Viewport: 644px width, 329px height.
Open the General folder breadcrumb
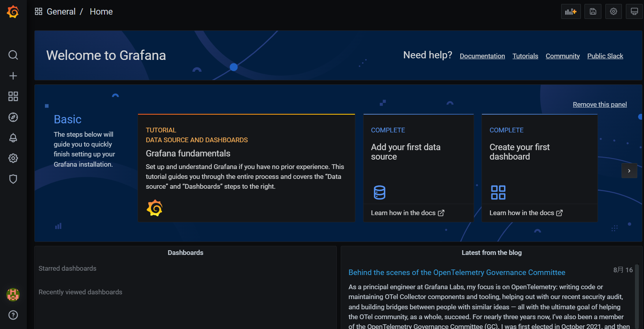coord(61,11)
